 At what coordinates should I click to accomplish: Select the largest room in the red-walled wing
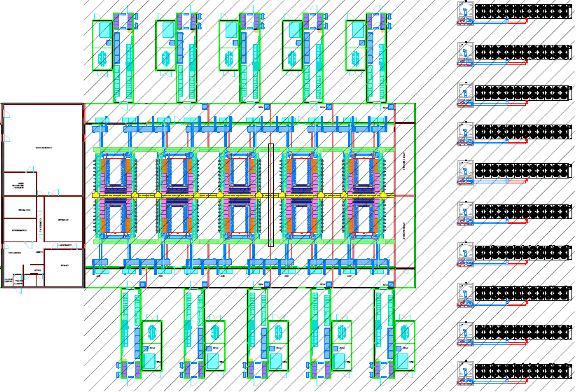tap(43, 150)
